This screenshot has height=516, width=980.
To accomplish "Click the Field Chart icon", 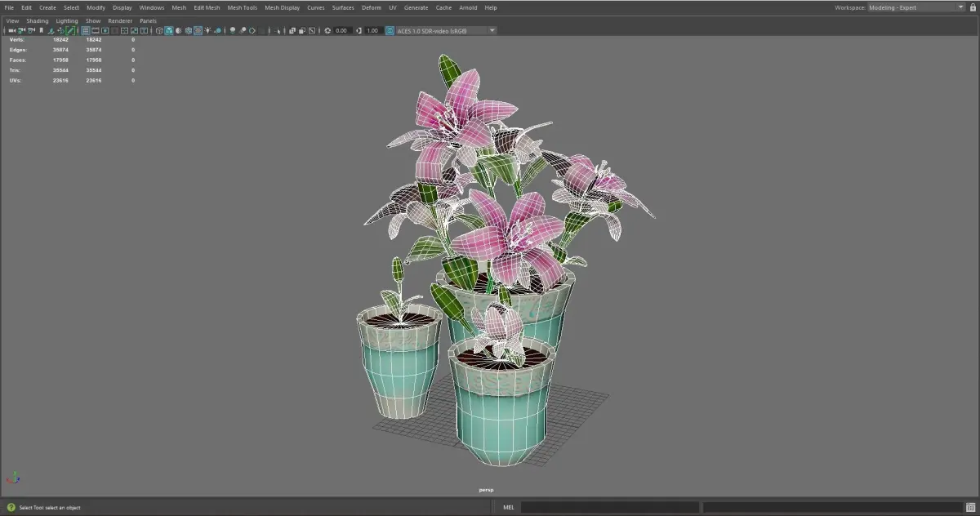I will point(124,30).
